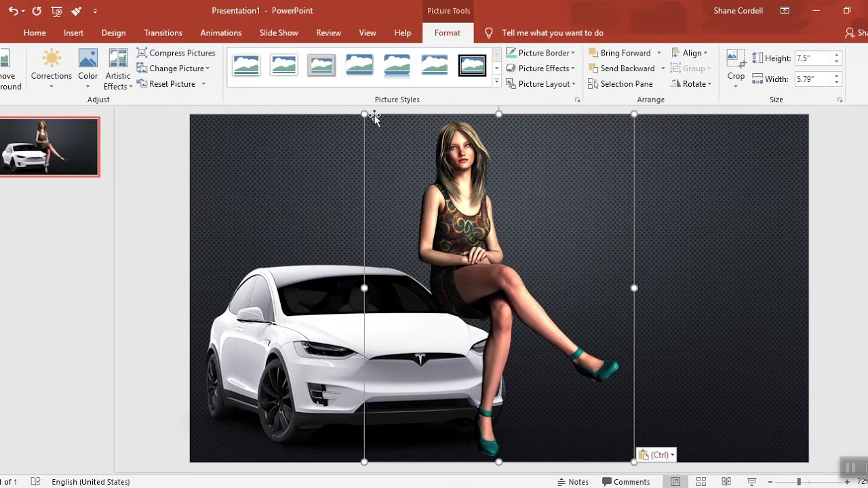Open the Picture Border dropdown
Viewport: 868px width, 488px height.
(540, 53)
